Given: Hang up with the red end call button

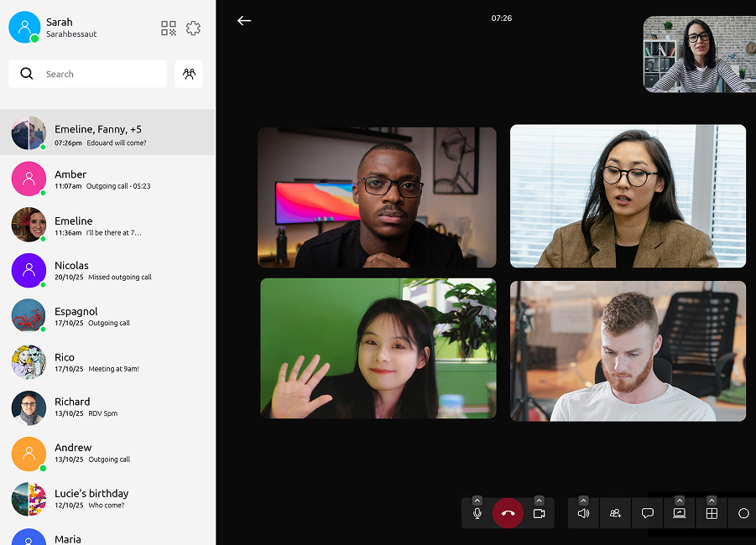Looking at the screenshot, I should tap(508, 513).
